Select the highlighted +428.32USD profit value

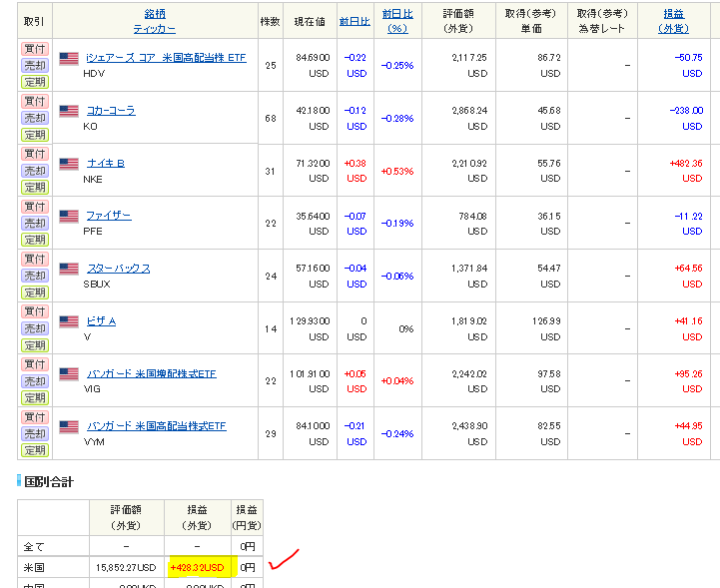tap(198, 568)
